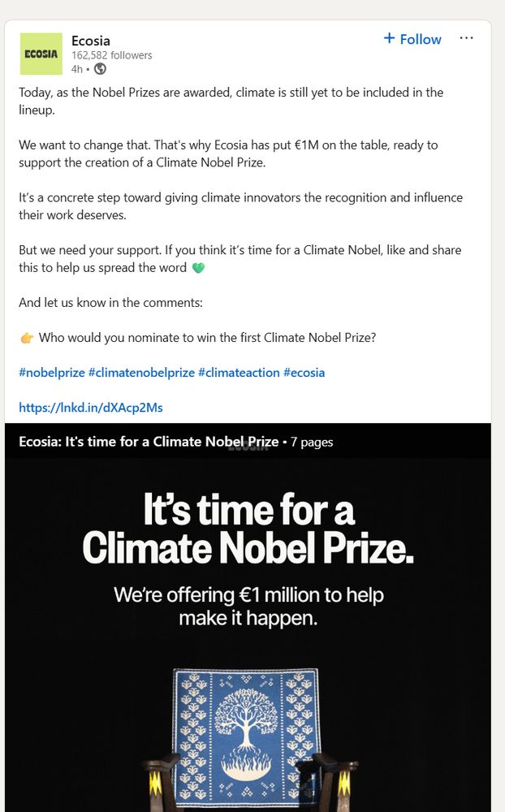Click the plus icon beside Follow

pos(389,38)
